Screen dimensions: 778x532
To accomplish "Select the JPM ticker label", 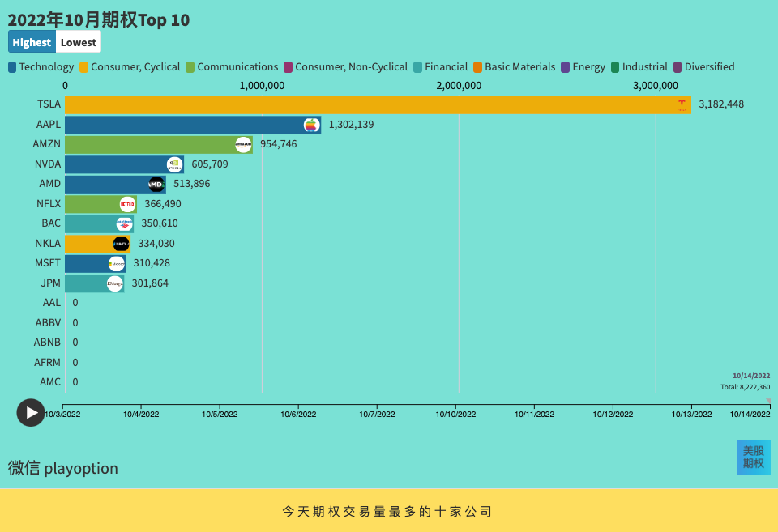I will pos(50,283).
